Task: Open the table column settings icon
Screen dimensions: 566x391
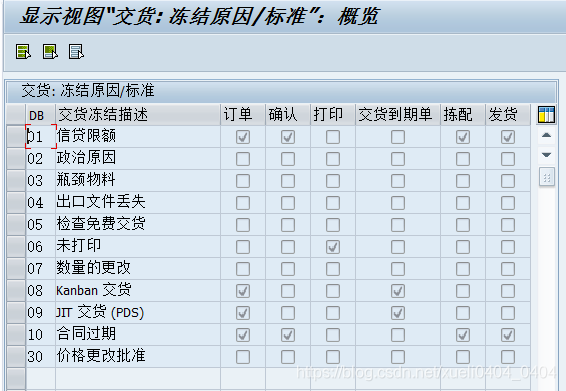Action: tap(546, 114)
